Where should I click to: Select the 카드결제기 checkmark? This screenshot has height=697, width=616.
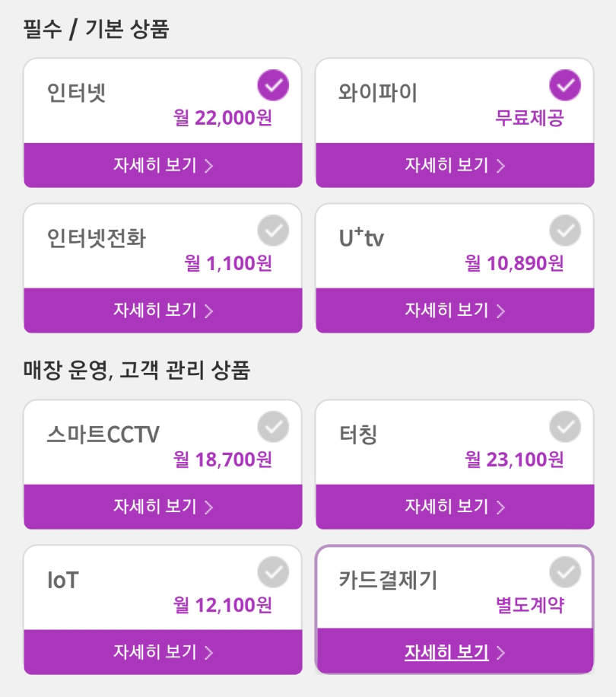point(564,572)
